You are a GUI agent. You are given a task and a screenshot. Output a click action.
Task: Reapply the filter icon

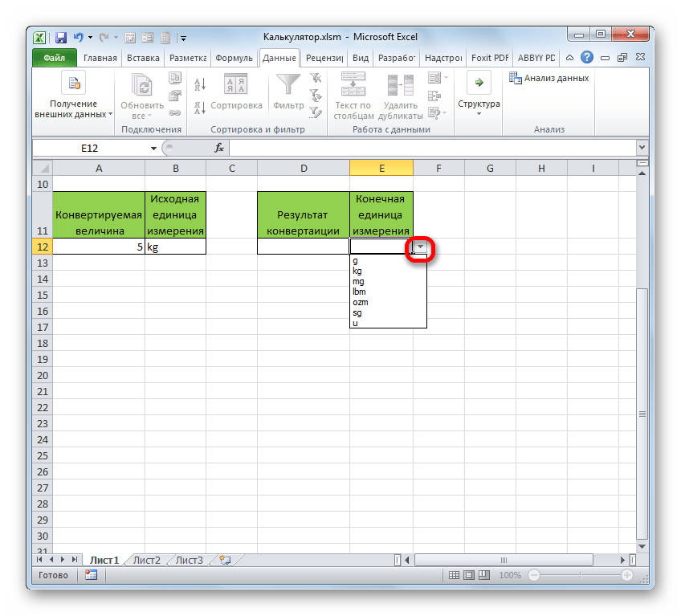click(316, 95)
